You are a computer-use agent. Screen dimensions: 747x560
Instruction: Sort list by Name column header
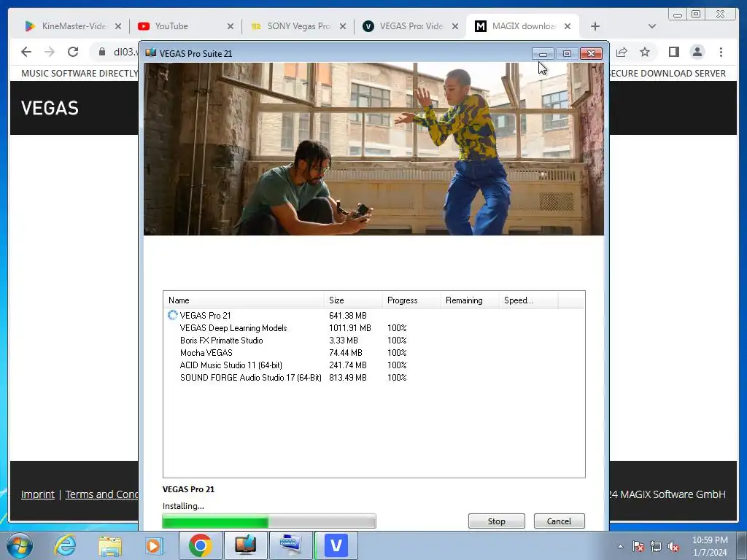pyautogui.click(x=244, y=300)
